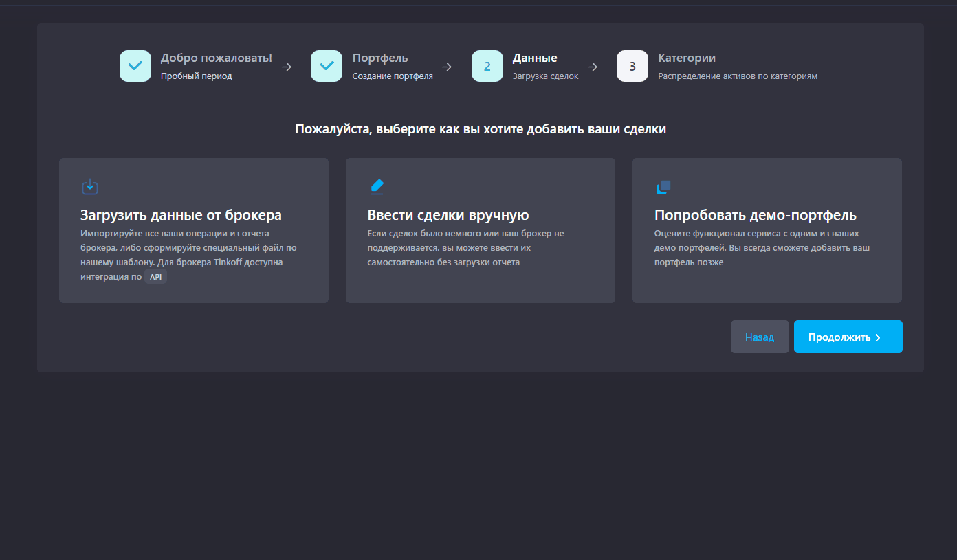Click the arrow after Данные step
This screenshot has width=957, height=560.
pos(594,67)
